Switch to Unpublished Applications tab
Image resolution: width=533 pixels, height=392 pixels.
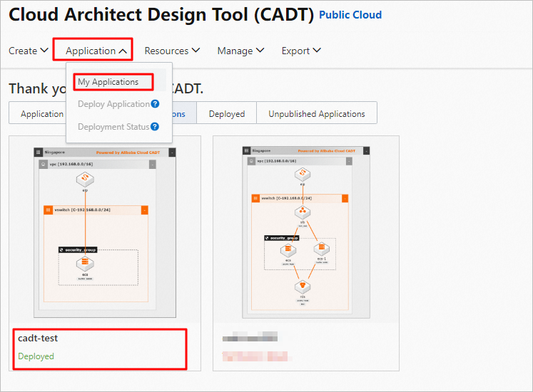coord(317,114)
